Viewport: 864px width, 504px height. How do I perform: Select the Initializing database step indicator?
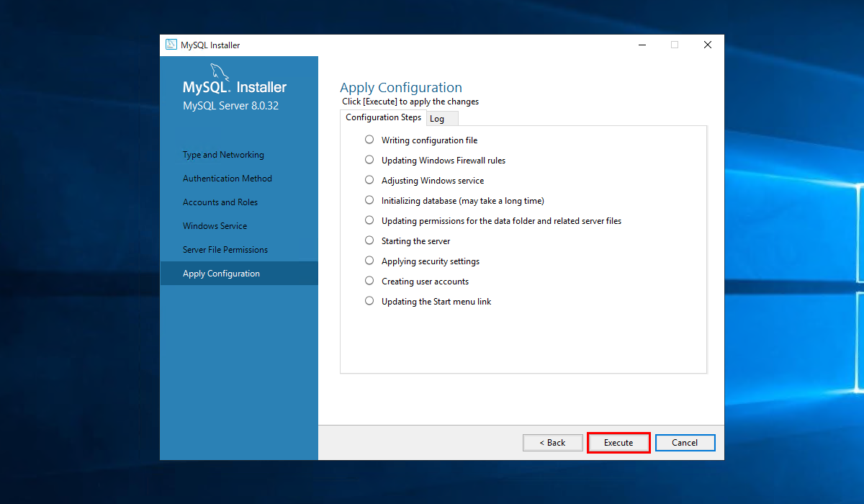(369, 200)
